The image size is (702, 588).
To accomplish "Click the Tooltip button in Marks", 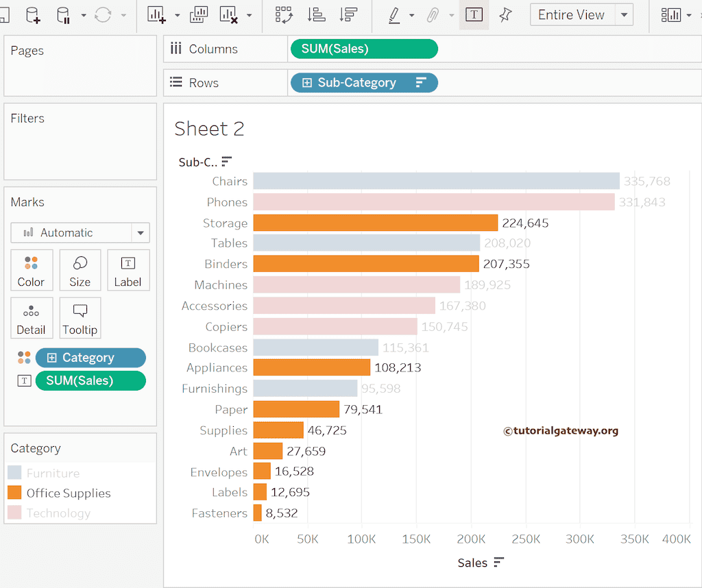I will [x=80, y=318].
